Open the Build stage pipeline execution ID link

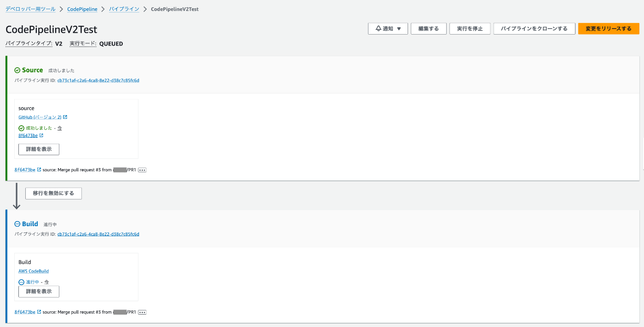98,234
